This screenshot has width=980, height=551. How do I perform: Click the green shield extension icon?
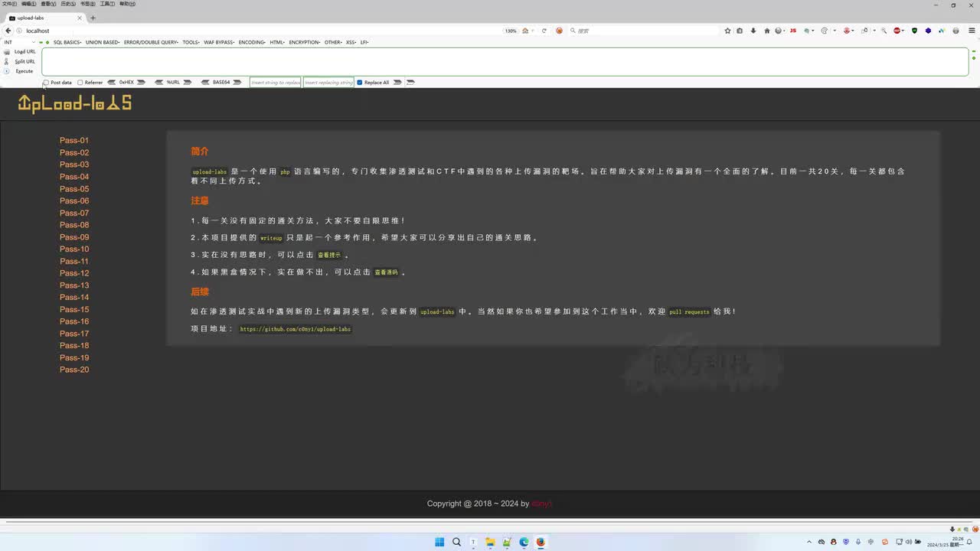coord(914,31)
